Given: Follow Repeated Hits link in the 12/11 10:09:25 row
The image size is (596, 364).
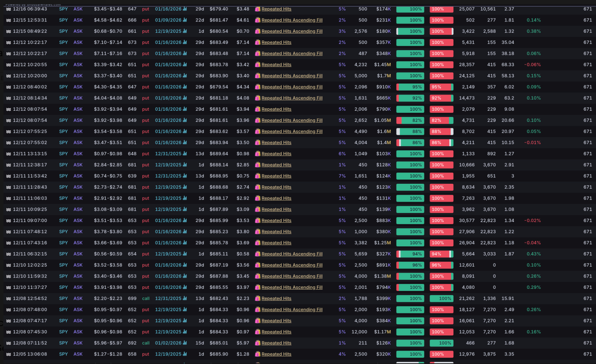Looking at the screenshot, I should click(276, 209).
